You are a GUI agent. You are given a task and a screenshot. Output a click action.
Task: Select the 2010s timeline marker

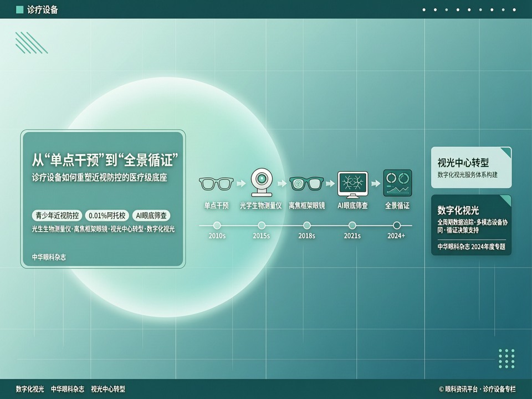click(217, 226)
